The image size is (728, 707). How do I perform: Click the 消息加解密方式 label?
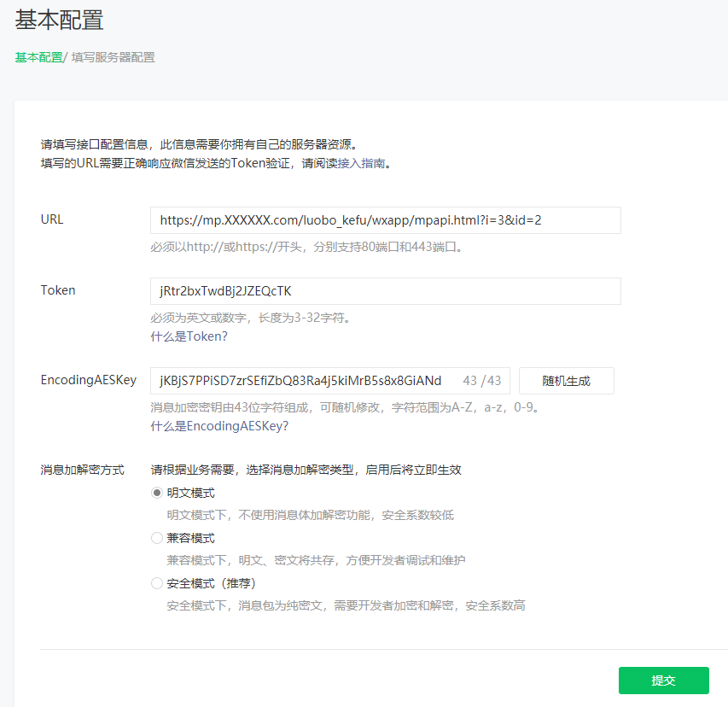pyautogui.click(x=82, y=470)
